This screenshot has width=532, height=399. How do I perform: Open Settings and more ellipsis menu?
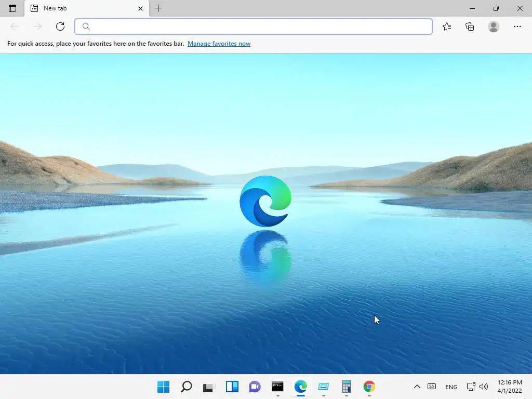tap(517, 26)
